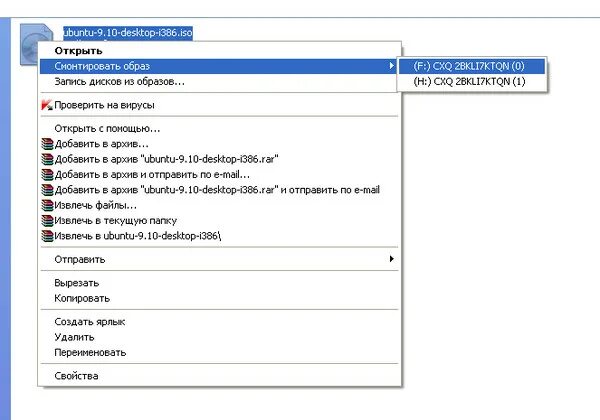Select Извлечь в текущую папку
Screen dimensions: 600x420
pos(220,220)
